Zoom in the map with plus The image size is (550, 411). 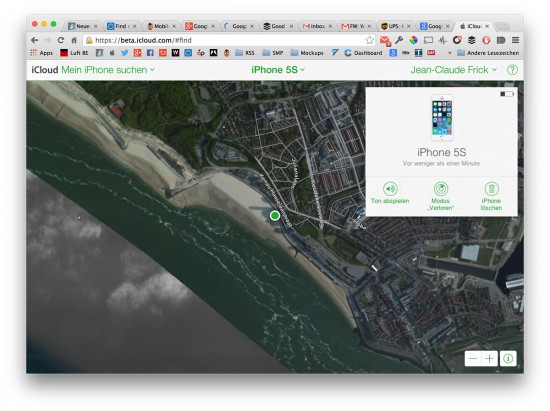click(489, 358)
